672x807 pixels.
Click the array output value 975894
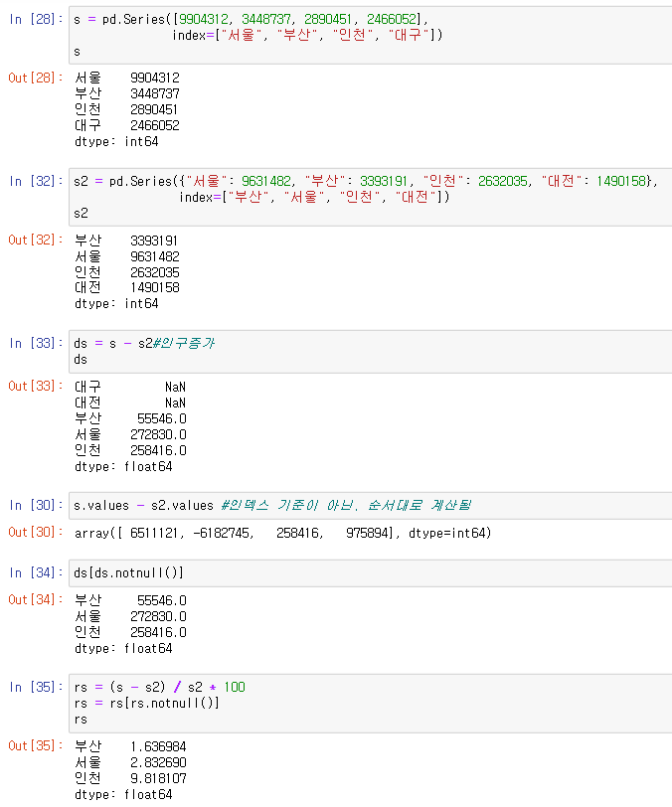tap(369, 533)
